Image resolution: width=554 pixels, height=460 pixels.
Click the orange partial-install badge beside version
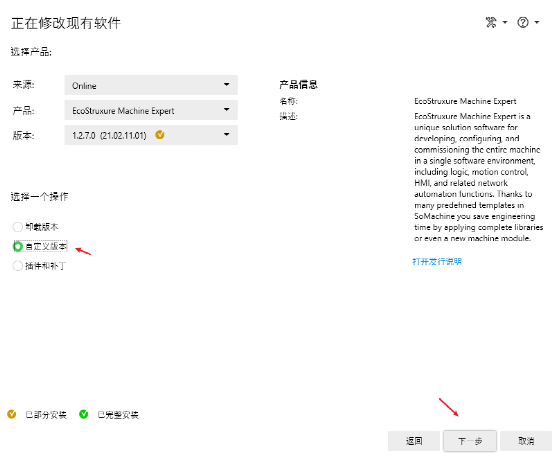[160, 135]
